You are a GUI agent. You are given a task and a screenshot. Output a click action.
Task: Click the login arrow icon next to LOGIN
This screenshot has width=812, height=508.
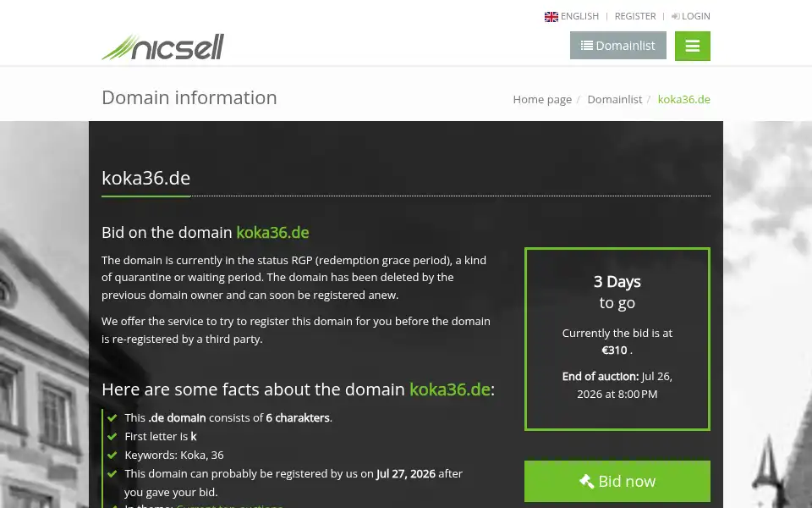(675, 16)
